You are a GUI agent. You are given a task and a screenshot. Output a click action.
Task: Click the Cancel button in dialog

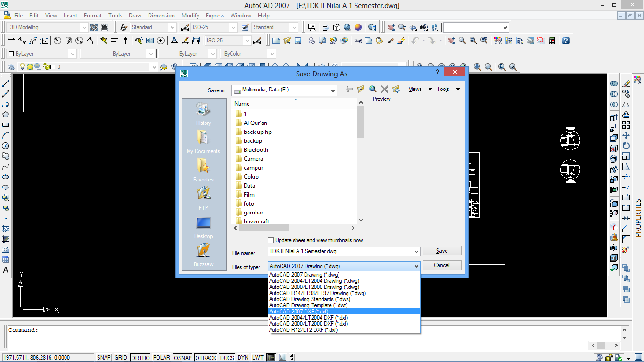(x=442, y=265)
